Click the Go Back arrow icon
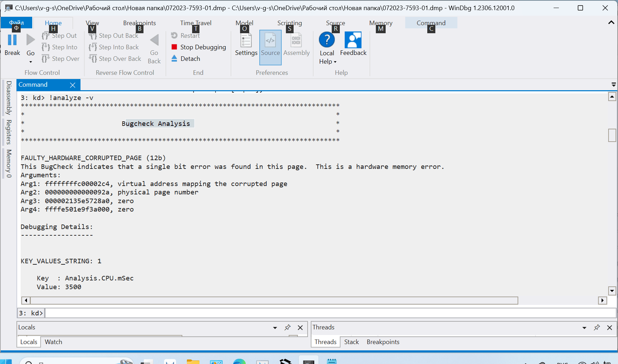 [x=154, y=40]
